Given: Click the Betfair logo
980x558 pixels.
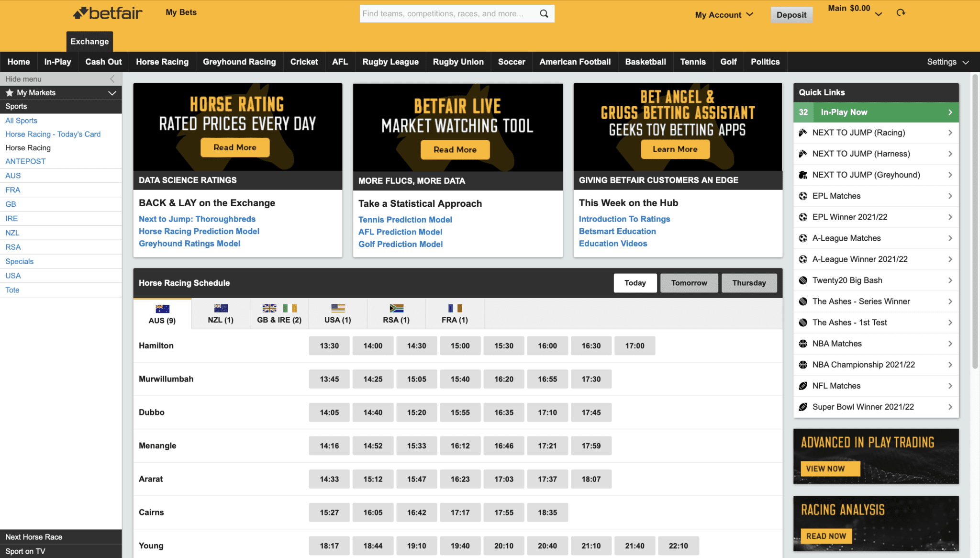Looking at the screenshot, I should pos(108,13).
